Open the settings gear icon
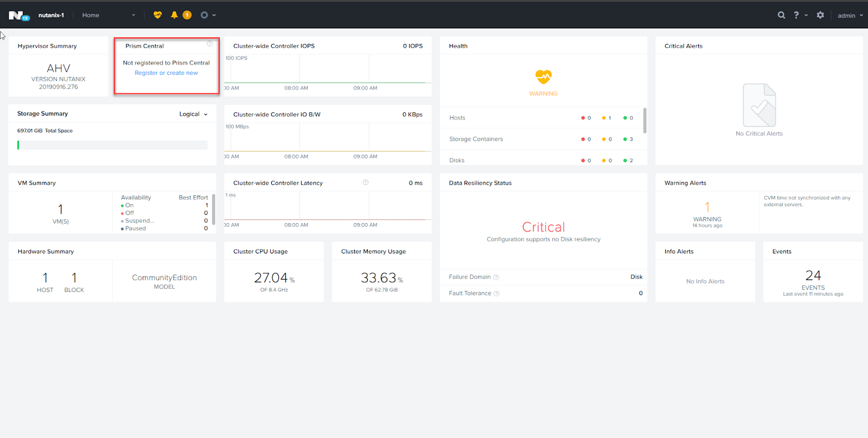The image size is (868, 438). pos(820,15)
